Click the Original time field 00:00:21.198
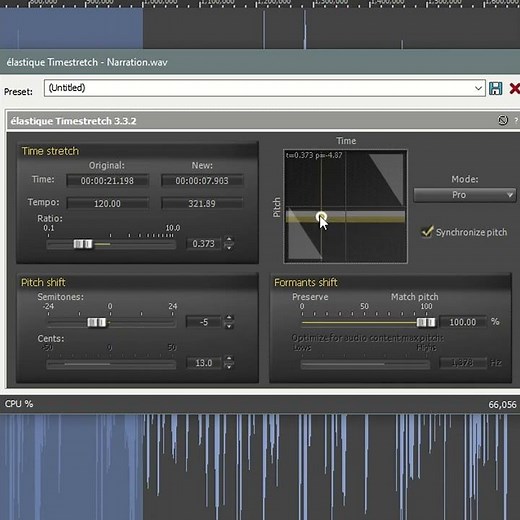Image resolution: width=520 pixels, height=520 pixels. click(x=107, y=181)
